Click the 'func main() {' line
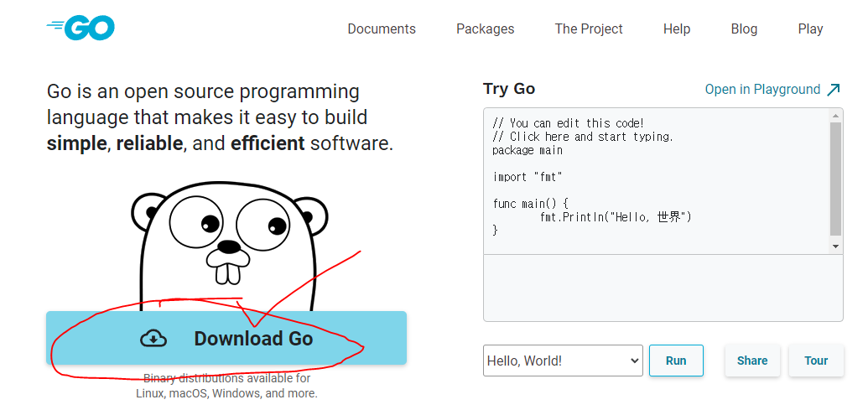This screenshot has height=410, width=868. click(x=530, y=204)
